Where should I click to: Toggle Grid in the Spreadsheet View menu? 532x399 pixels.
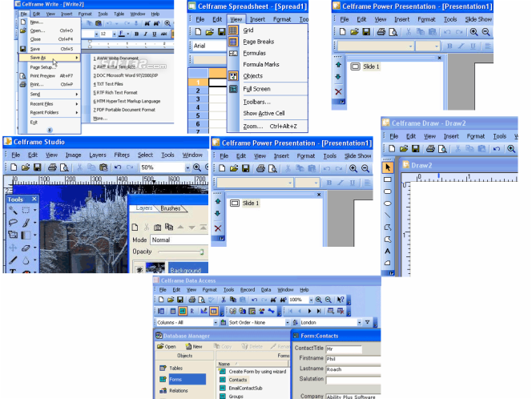tap(248, 30)
